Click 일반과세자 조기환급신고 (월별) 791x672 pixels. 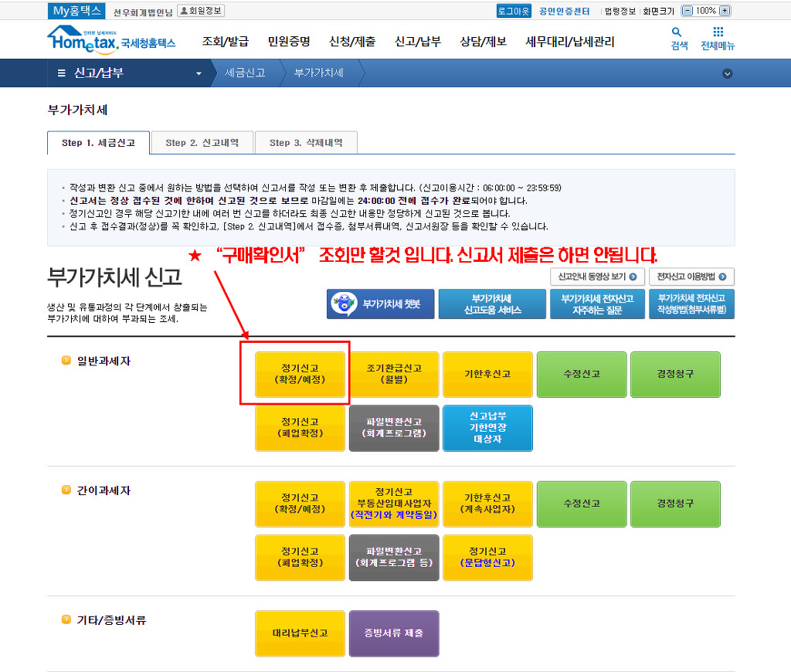coord(394,375)
